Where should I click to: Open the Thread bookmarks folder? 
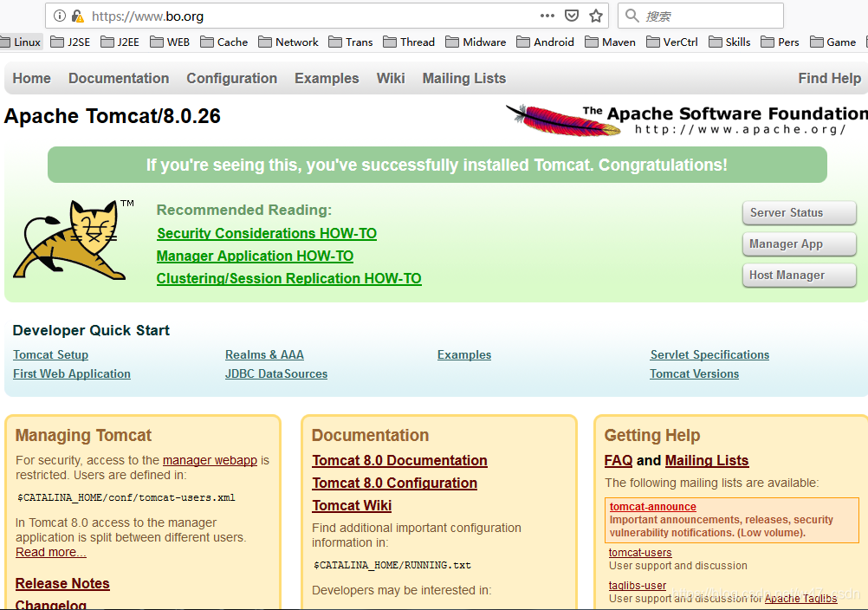409,42
